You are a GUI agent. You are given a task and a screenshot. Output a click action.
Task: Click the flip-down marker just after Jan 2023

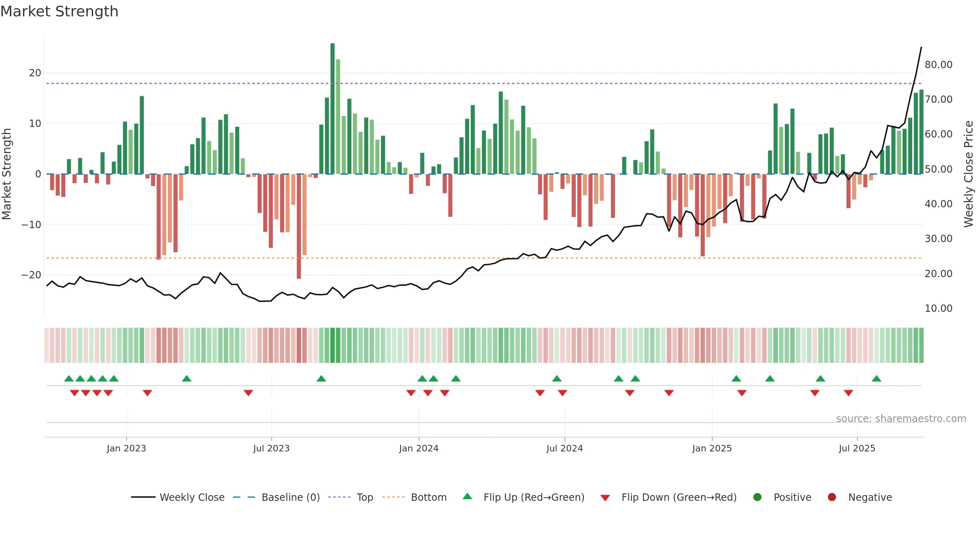pos(147,393)
